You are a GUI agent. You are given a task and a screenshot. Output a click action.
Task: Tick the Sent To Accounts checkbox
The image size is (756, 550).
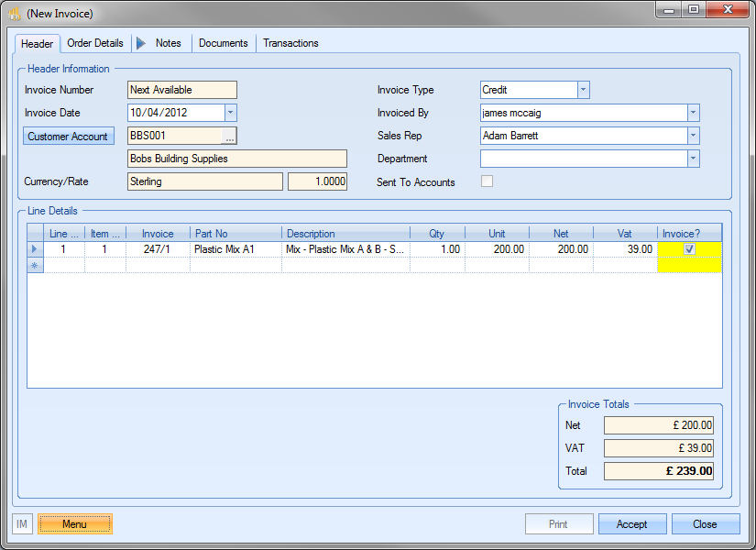tap(487, 181)
